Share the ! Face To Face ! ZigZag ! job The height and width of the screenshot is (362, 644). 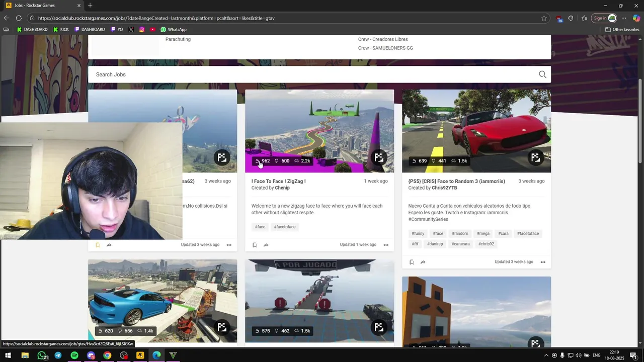tap(266, 245)
